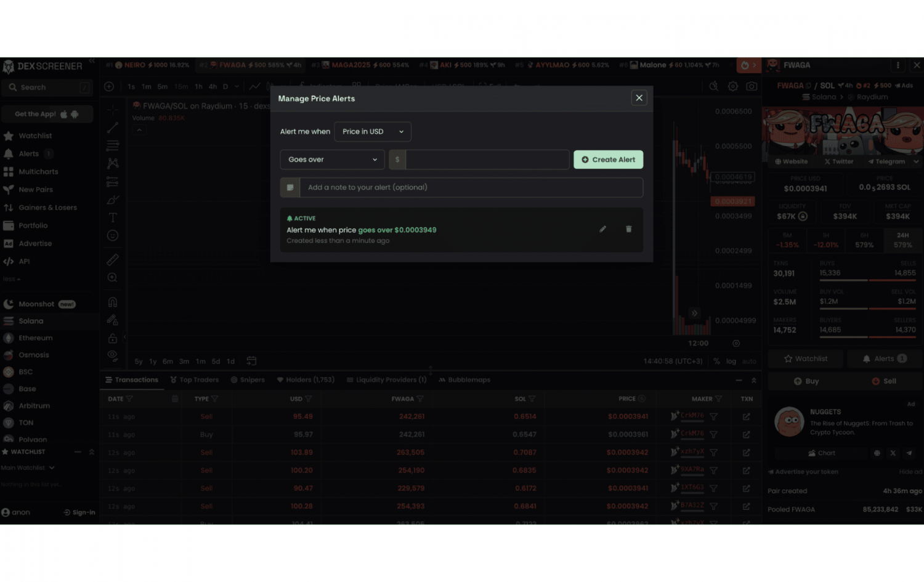Take a chart snapshot with camera icon
Screen dimensions: 924x582
coord(752,86)
